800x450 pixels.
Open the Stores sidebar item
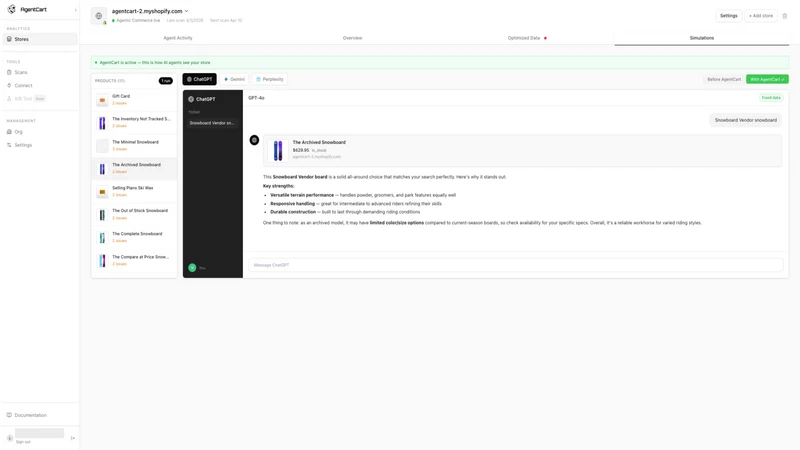tap(40, 39)
